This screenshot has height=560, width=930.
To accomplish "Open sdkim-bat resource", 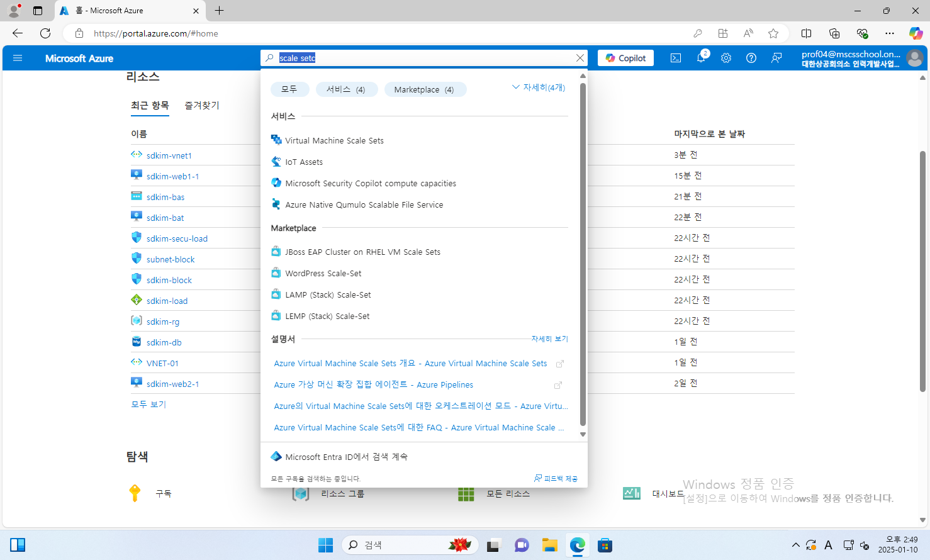I will (165, 218).
